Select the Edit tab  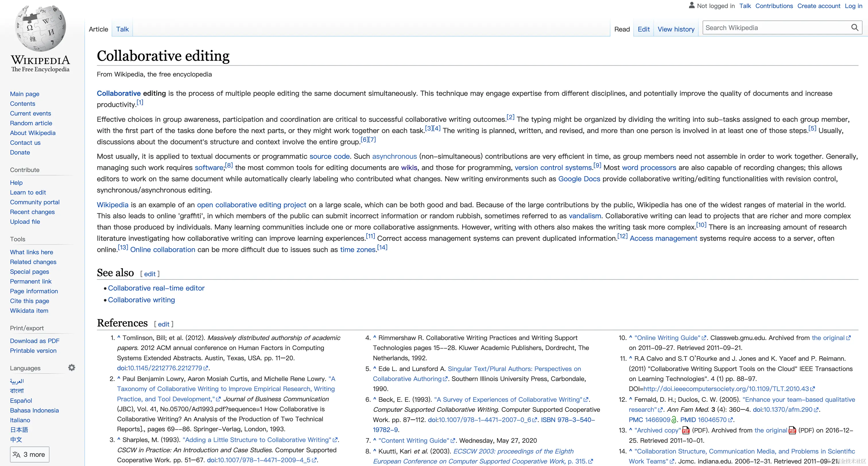pos(643,29)
